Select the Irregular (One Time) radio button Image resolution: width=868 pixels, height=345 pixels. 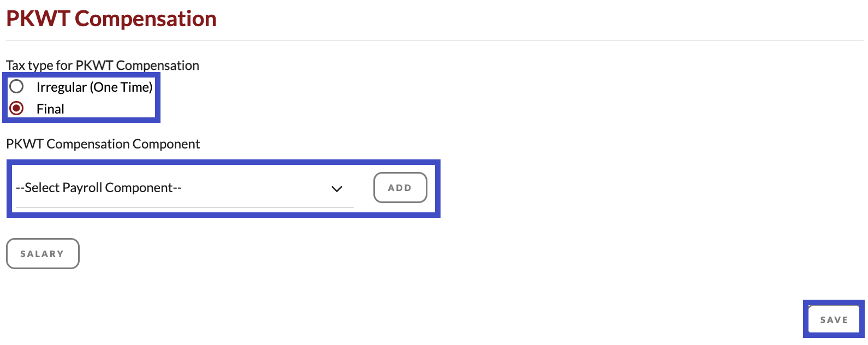click(17, 87)
